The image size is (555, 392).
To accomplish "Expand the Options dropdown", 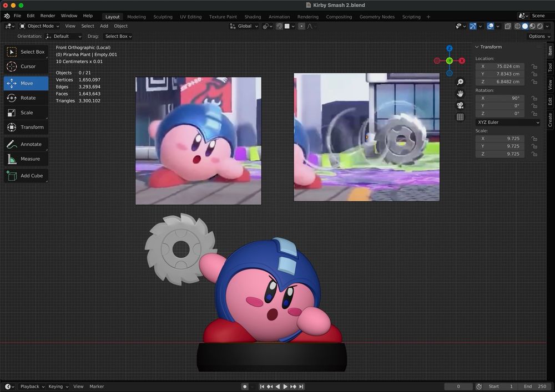I will [x=539, y=37].
